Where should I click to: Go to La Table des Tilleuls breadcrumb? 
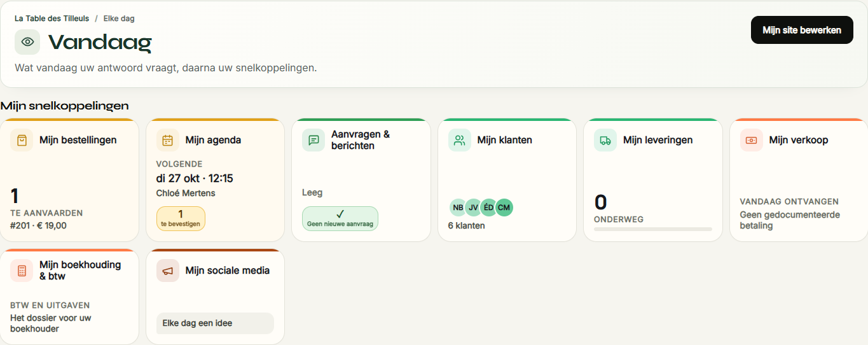pos(52,18)
